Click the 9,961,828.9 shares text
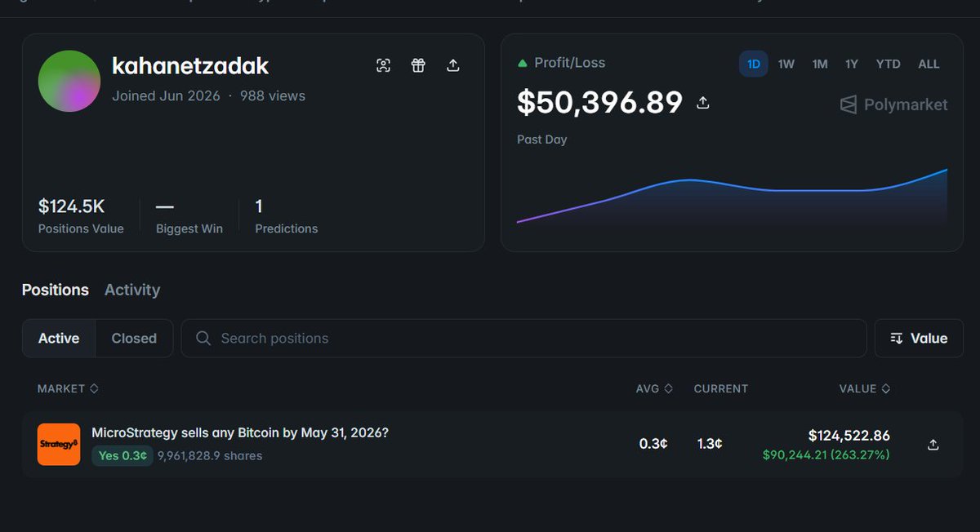This screenshot has width=980, height=532. 210,456
